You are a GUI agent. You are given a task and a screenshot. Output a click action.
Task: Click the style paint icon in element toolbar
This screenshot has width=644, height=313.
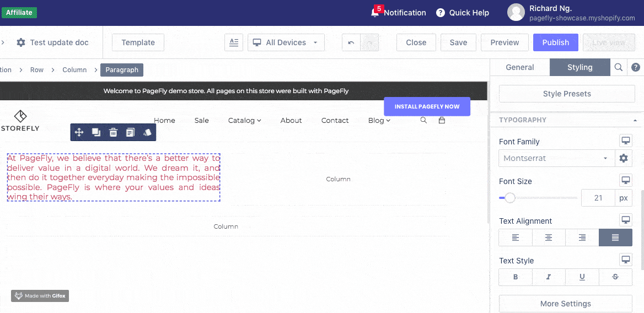click(147, 132)
